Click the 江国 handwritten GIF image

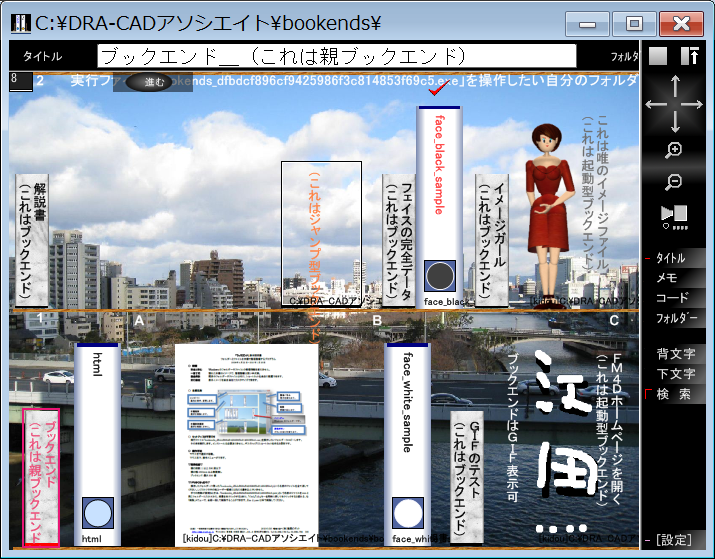click(x=565, y=440)
